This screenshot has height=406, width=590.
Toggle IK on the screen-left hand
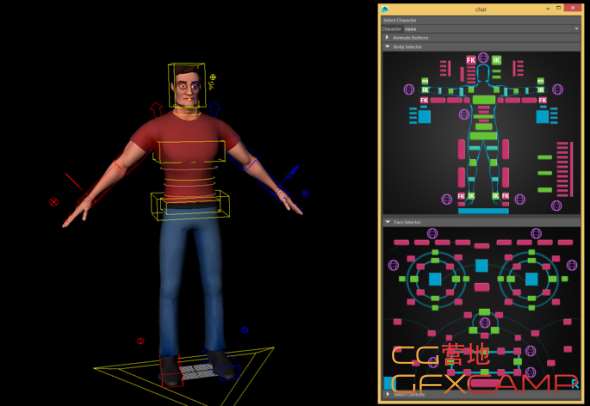click(425, 90)
